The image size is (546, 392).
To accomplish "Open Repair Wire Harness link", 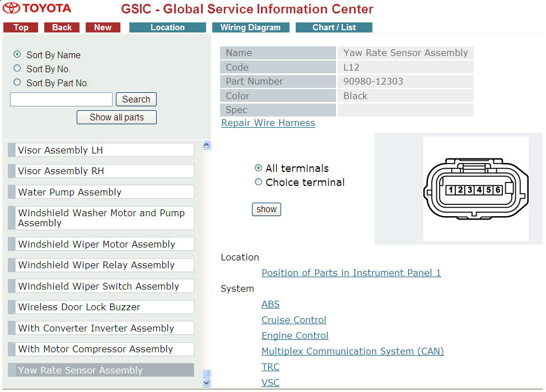I will pyautogui.click(x=268, y=123).
